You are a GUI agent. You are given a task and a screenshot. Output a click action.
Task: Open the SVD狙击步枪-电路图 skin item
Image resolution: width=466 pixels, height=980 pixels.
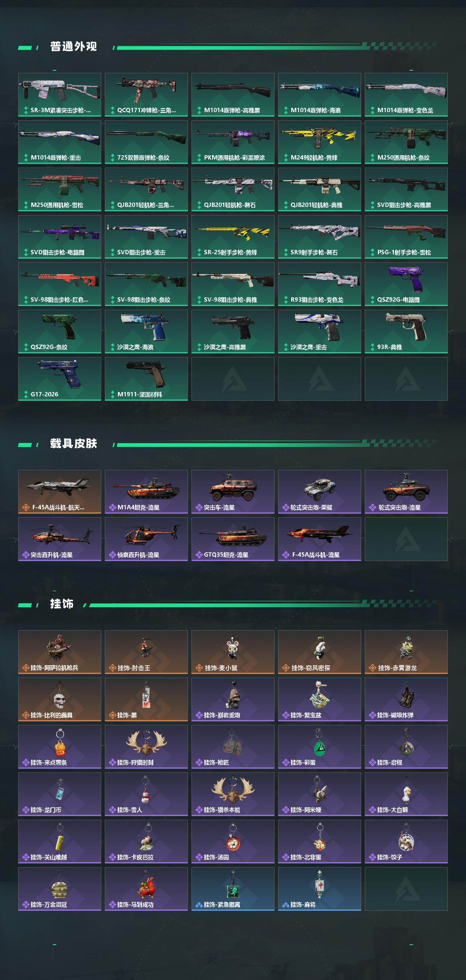[60, 237]
